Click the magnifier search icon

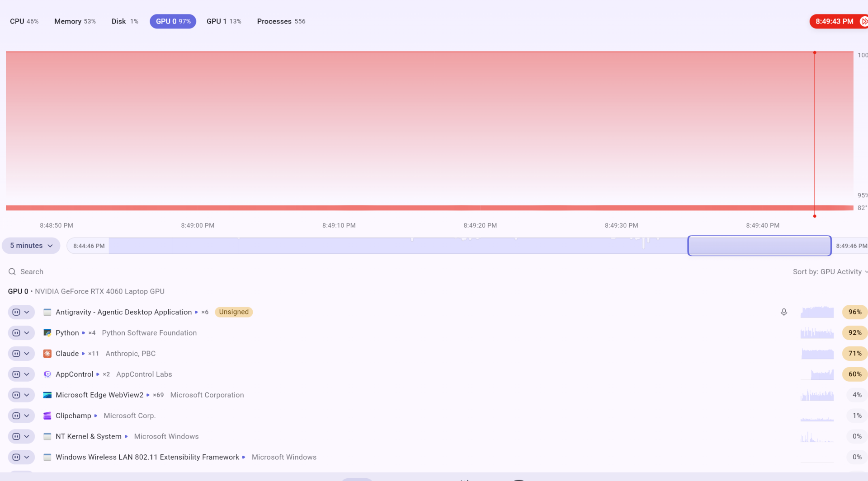point(12,272)
